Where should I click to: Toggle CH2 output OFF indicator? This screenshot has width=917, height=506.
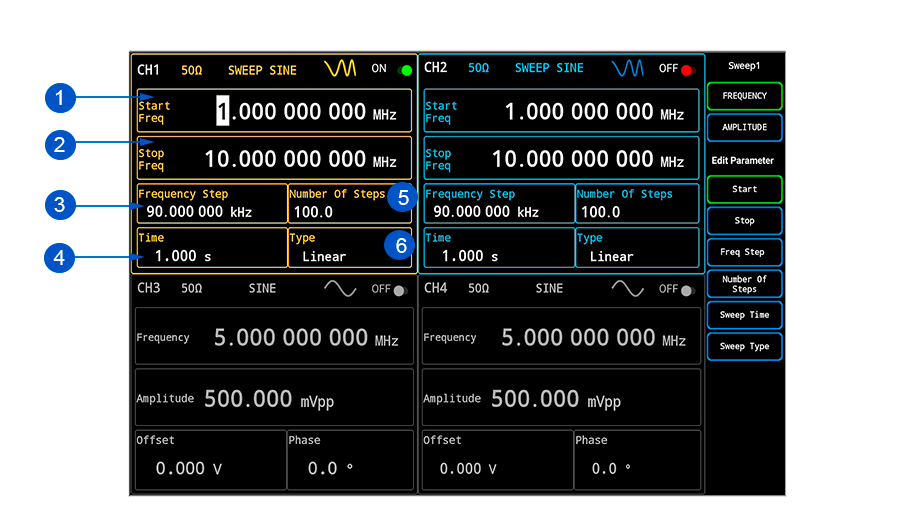(x=687, y=70)
